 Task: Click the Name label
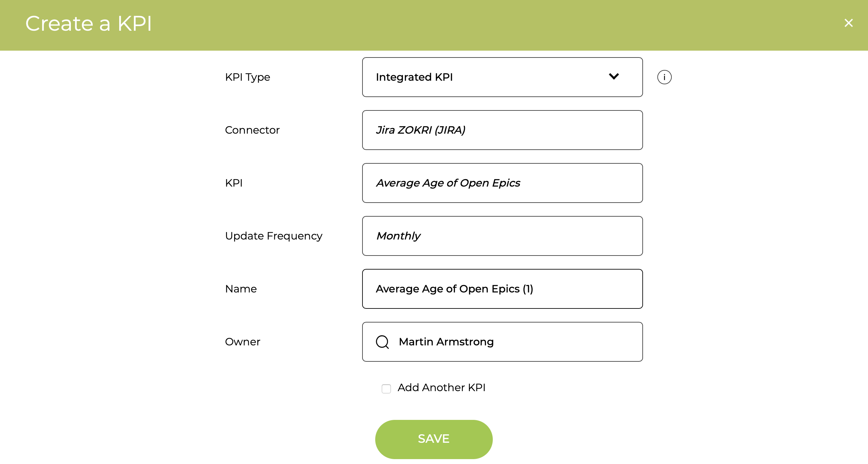(241, 289)
